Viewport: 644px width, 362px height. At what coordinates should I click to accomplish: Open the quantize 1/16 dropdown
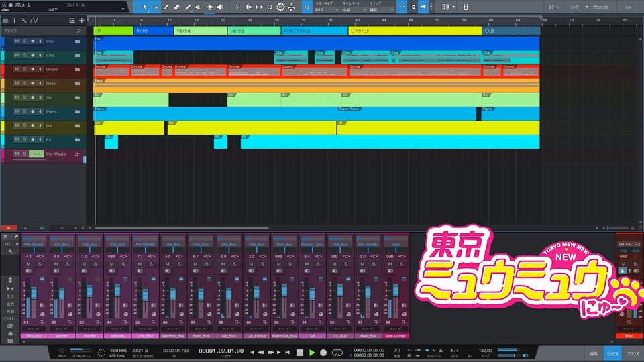pos(327,10)
